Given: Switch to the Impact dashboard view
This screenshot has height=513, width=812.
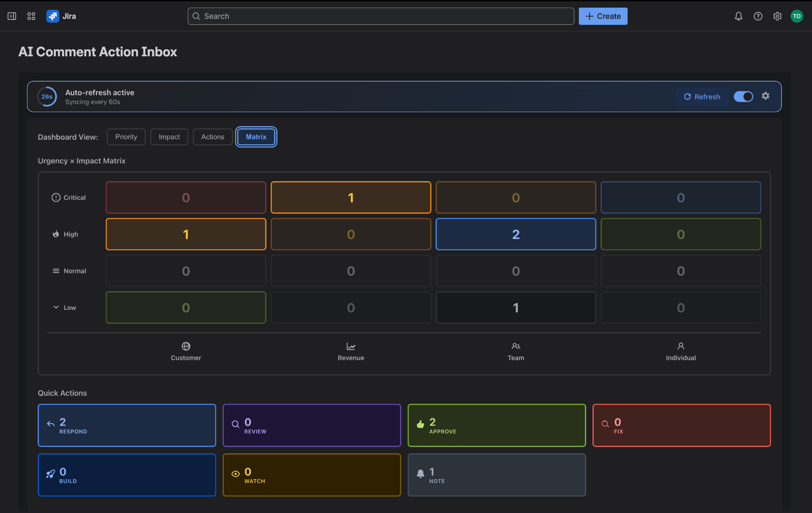Looking at the screenshot, I should pos(169,137).
